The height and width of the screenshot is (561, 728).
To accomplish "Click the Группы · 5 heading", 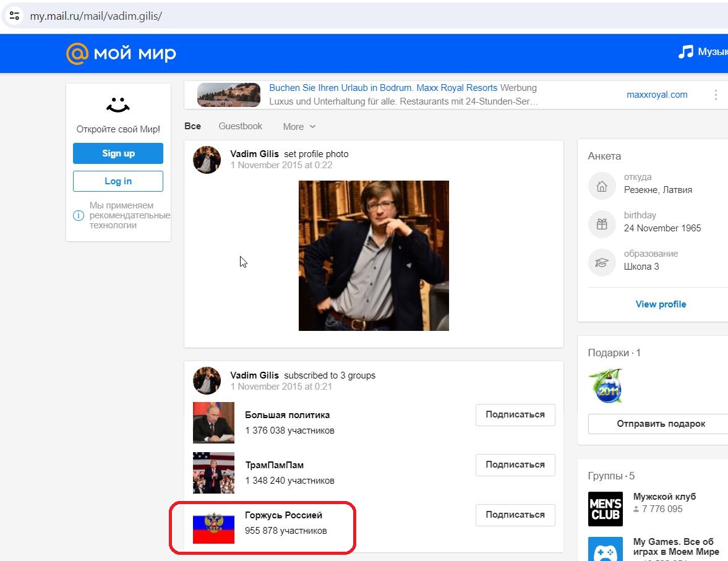I will click(611, 476).
